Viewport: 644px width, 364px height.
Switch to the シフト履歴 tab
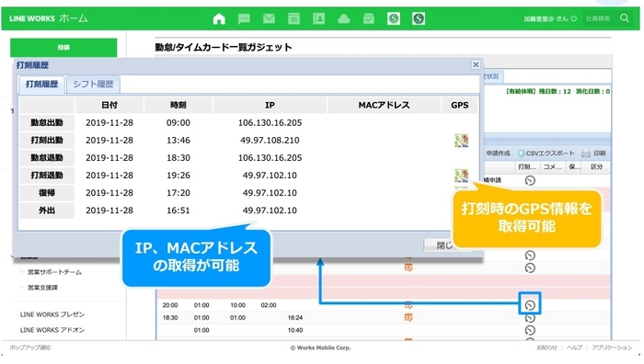[93, 85]
